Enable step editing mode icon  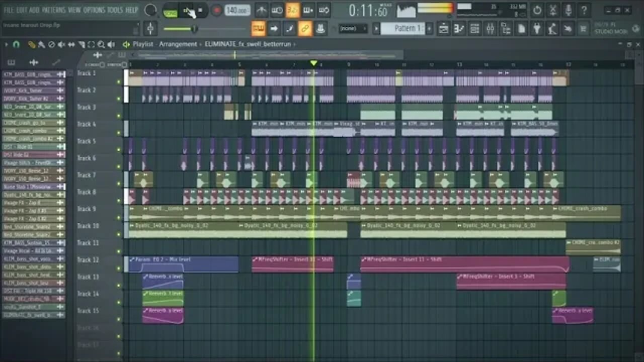point(308,10)
